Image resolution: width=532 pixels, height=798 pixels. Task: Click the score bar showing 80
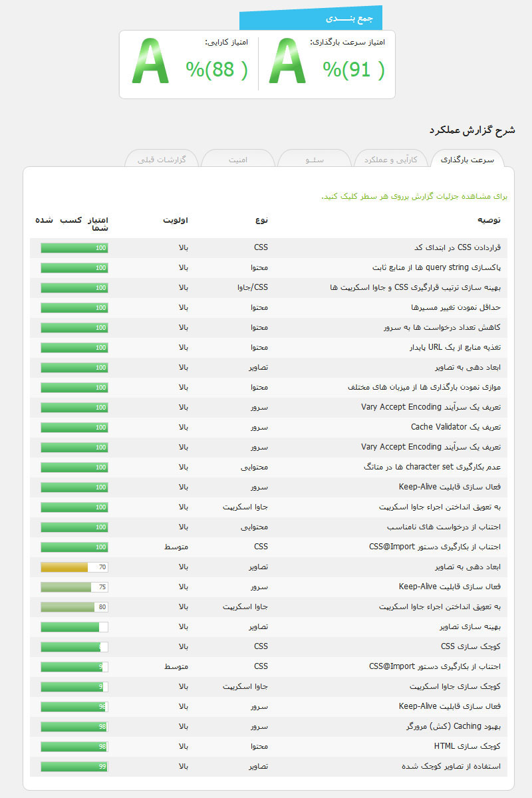(74, 607)
